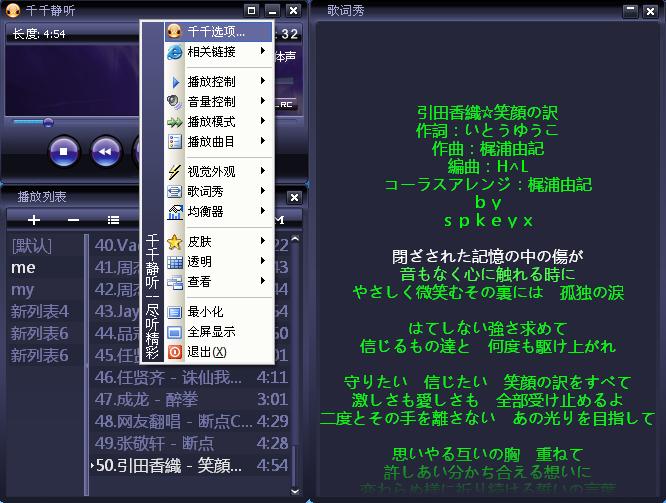
Task: Expand the 歌词秀 submenu arrow
Action: (x=263, y=191)
